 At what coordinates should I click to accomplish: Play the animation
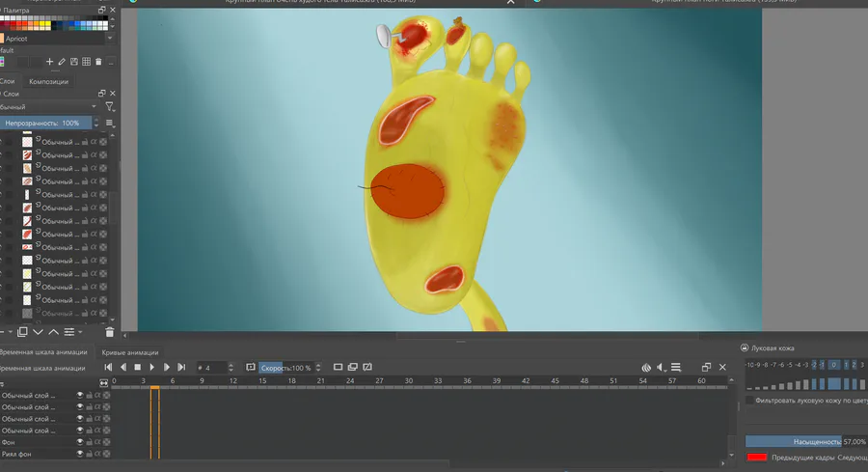point(151,367)
